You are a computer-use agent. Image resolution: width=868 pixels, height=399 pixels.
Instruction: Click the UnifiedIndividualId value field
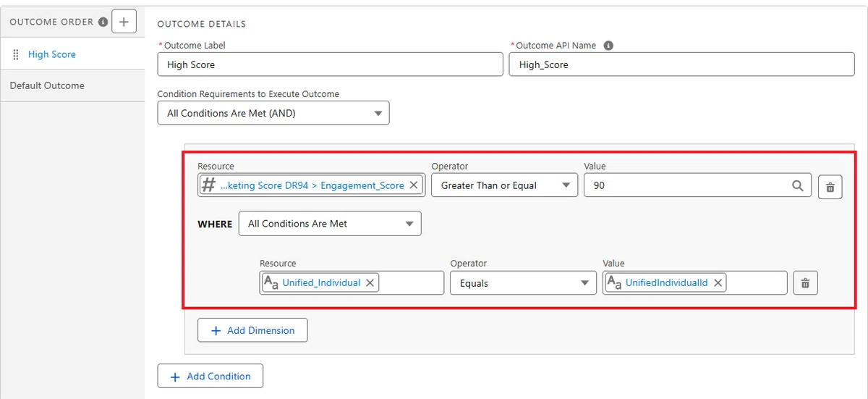pyautogui.click(x=694, y=283)
